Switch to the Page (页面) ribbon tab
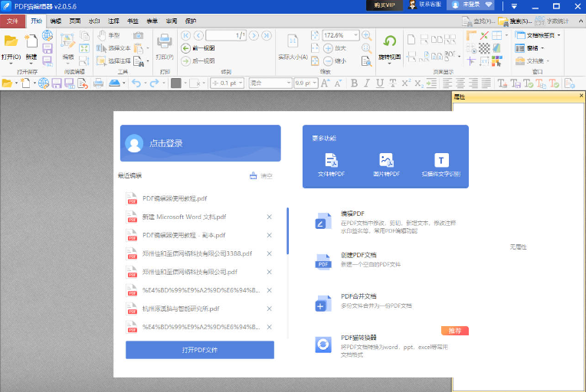The image size is (586, 392). point(75,21)
